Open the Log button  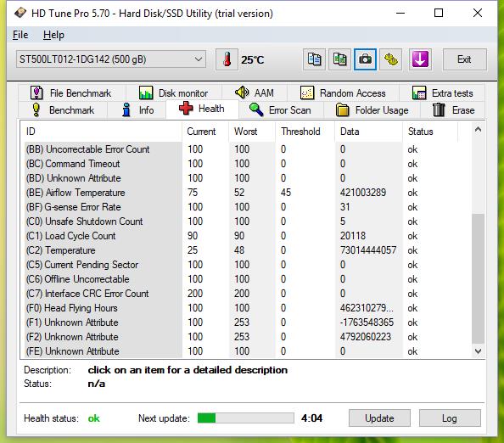click(x=450, y=418)
